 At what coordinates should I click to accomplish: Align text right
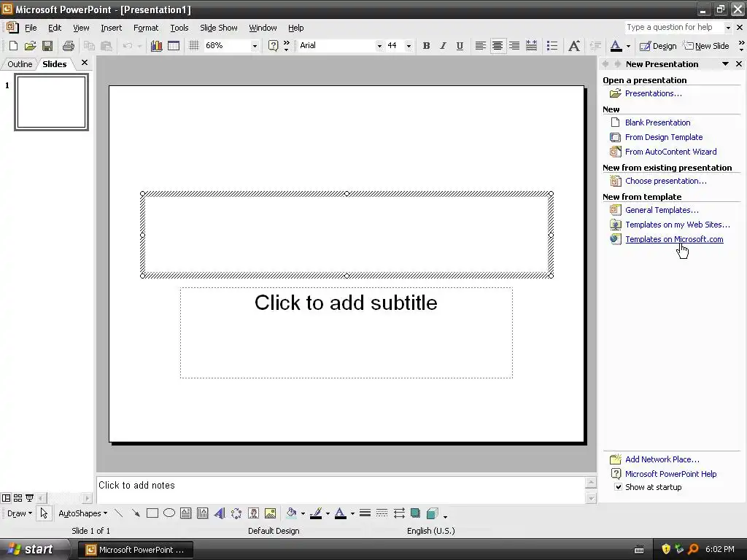[x=514, y=46]
